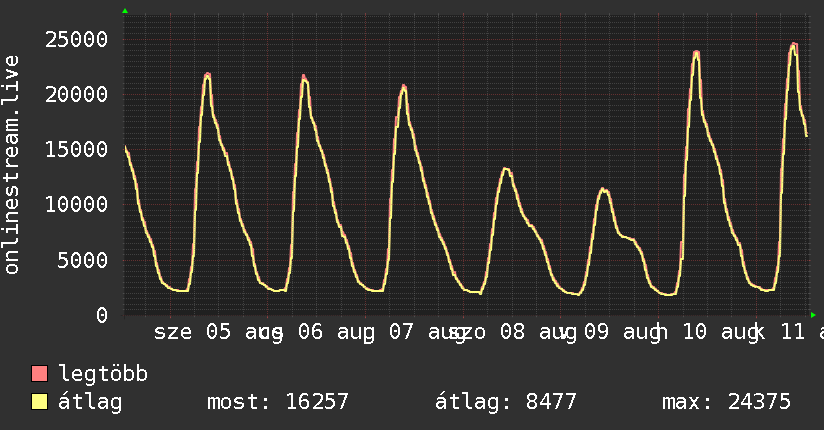This screenshot has width=824, height=430.
Task: Click the 20000 y-axis label
Action: pyautogui.click(x=76, y=95)
